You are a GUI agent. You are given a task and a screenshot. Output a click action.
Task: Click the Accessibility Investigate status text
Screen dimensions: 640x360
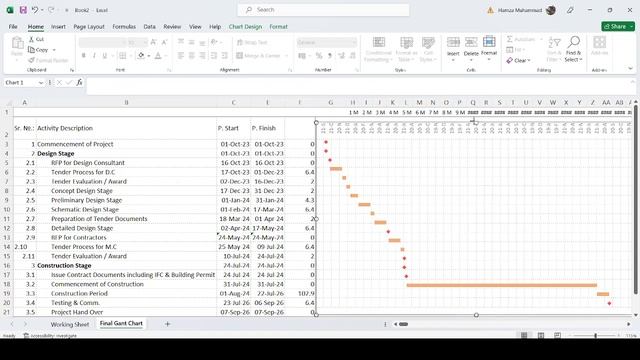click(x=50, y=336)
